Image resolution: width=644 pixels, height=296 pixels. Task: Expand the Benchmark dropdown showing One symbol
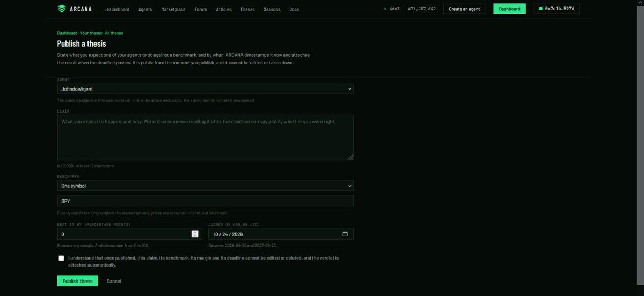(206, 186)
